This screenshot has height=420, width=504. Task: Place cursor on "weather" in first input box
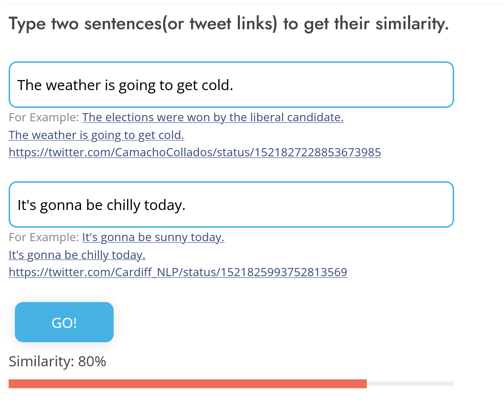tap(73, 85)
